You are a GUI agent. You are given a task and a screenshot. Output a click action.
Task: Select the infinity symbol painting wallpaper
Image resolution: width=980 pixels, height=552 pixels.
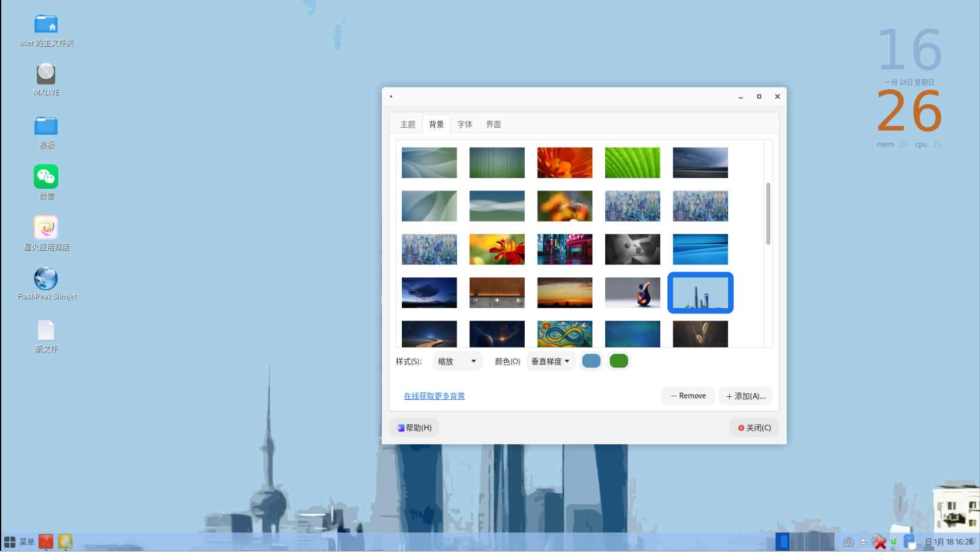click(x=565, y=334)
